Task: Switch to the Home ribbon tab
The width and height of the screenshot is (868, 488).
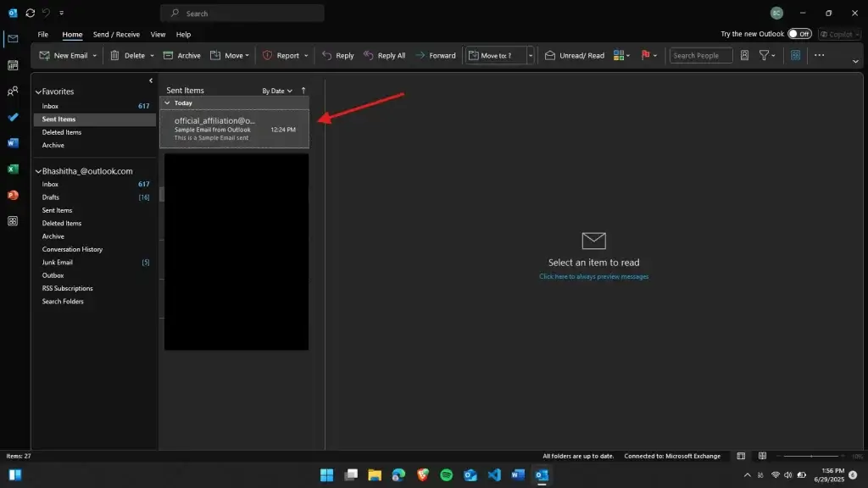Action: [72, 34]
